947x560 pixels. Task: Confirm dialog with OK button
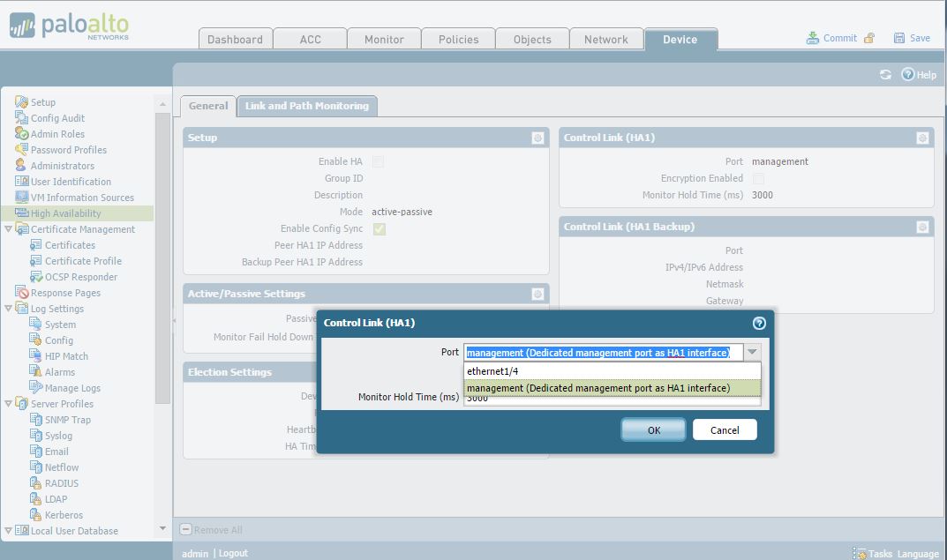point(653,429)
